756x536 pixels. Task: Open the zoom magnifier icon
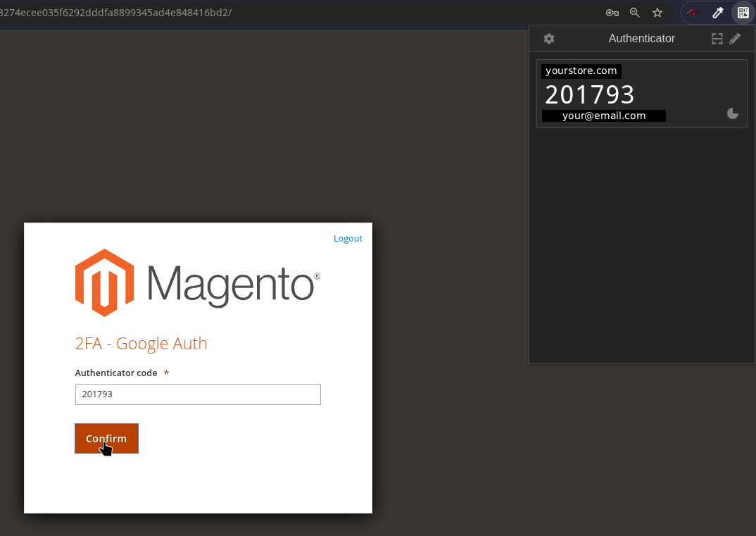[x=635, y=13]
